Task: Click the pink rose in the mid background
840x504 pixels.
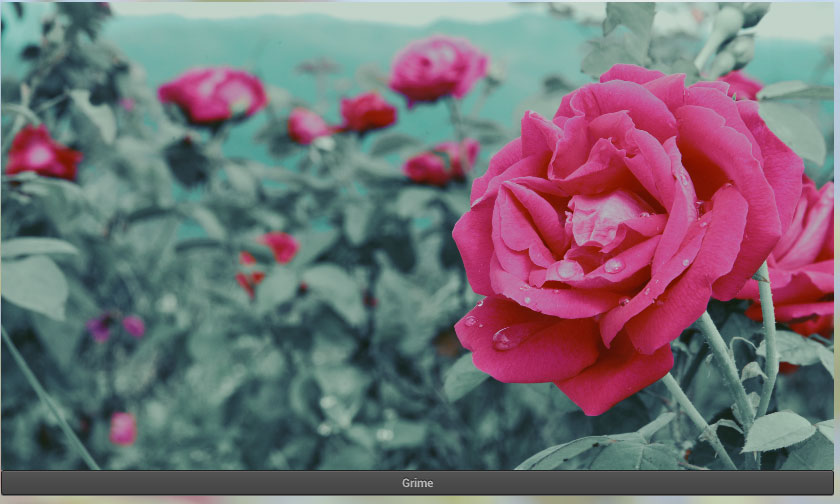Action: [x=442, y=160]
